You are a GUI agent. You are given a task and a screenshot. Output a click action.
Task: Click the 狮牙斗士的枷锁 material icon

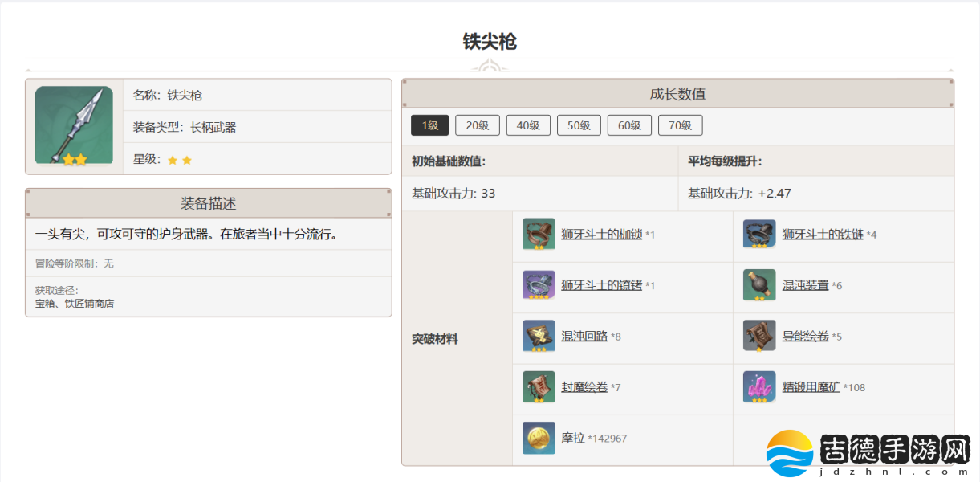pos(539,235)
